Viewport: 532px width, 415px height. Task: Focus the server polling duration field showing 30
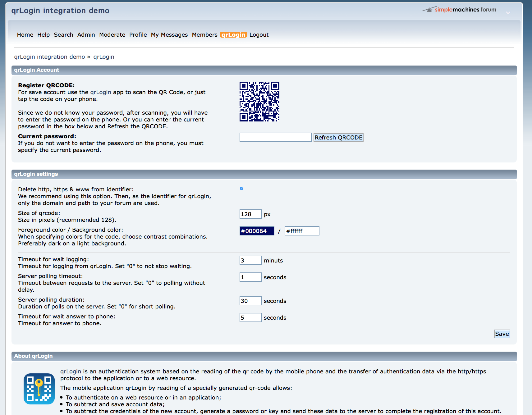251,301
